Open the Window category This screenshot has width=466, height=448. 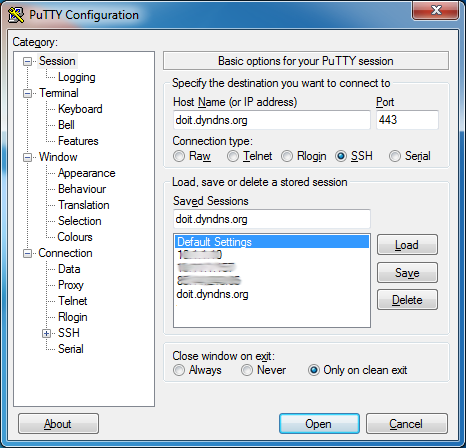[x=58, y=157]
